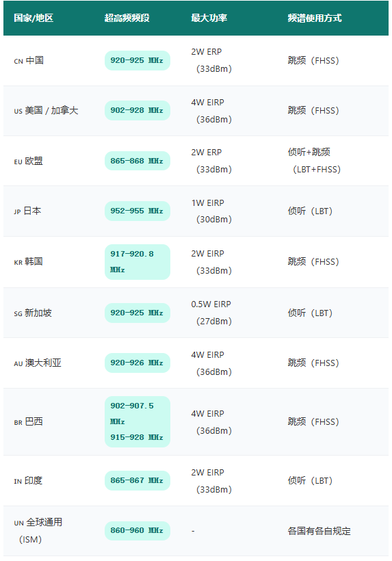The image size is (392, 561).
Task: Click the 952-955 MHz badge for 日本
Action: 138,211
